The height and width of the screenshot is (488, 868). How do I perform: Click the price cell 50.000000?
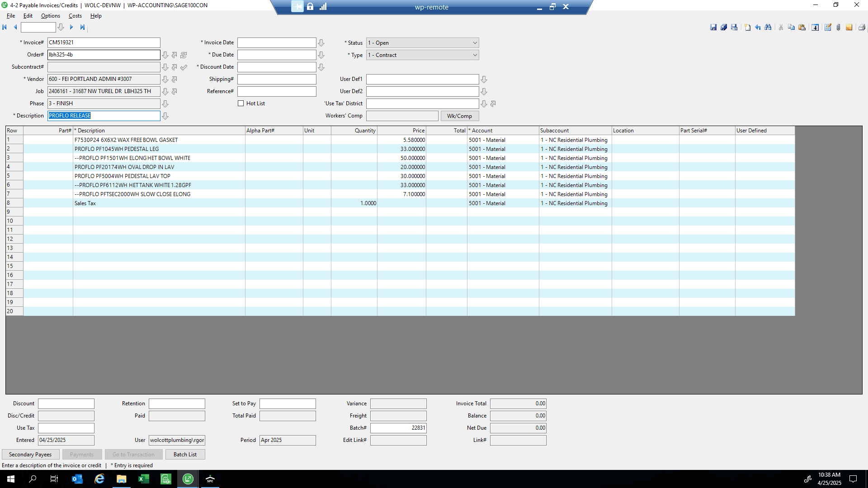[401, 158]
